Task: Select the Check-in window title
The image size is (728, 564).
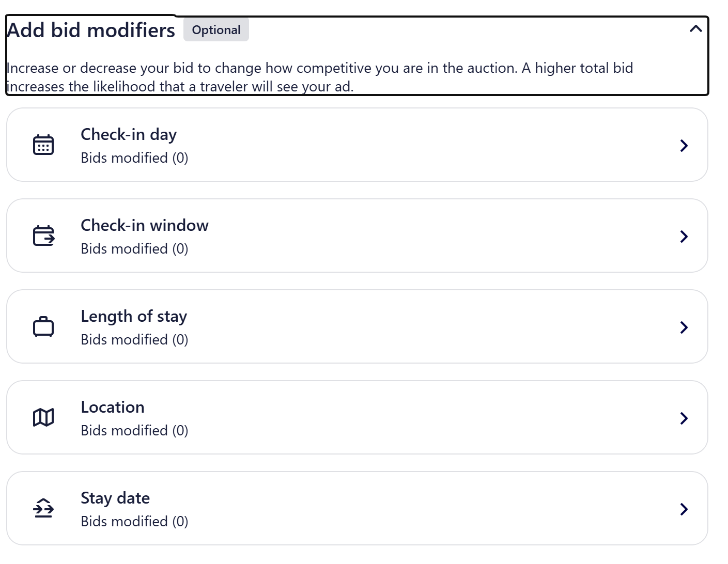Action: pos(145,225)
